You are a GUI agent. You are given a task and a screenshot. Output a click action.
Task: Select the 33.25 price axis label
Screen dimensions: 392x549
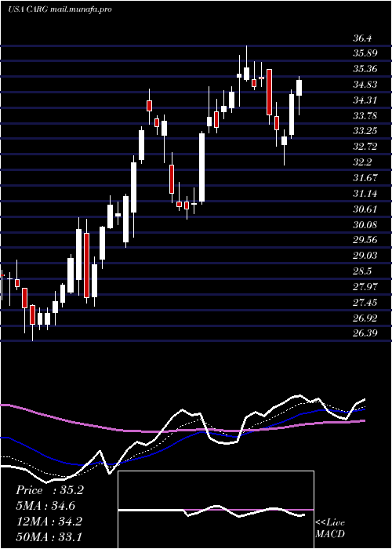(x=365, y=131)
